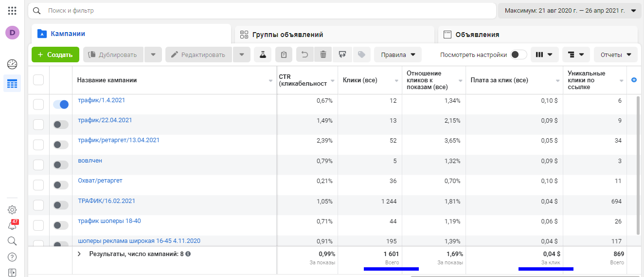The image size is (644, 277).
Task: Switch to the Группы объявлений tab
Action: [x=335, y=35]
